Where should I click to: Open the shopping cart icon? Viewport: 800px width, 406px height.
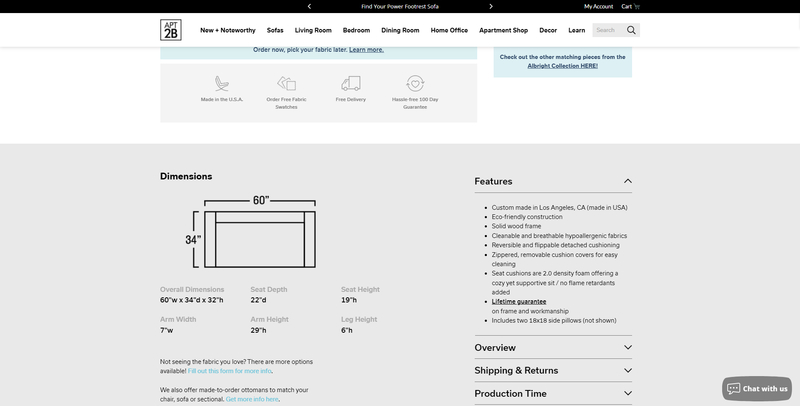637,6
